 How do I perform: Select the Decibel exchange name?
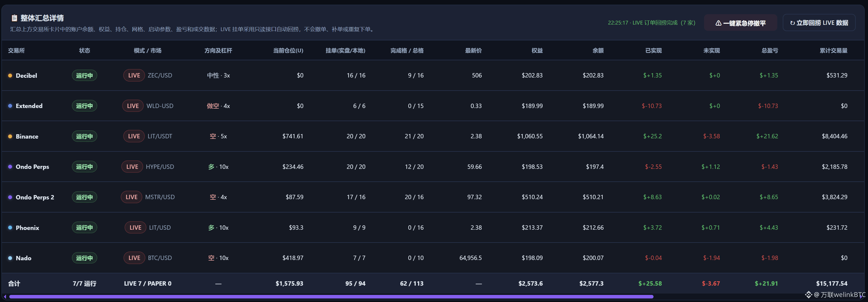click(26, 76)
